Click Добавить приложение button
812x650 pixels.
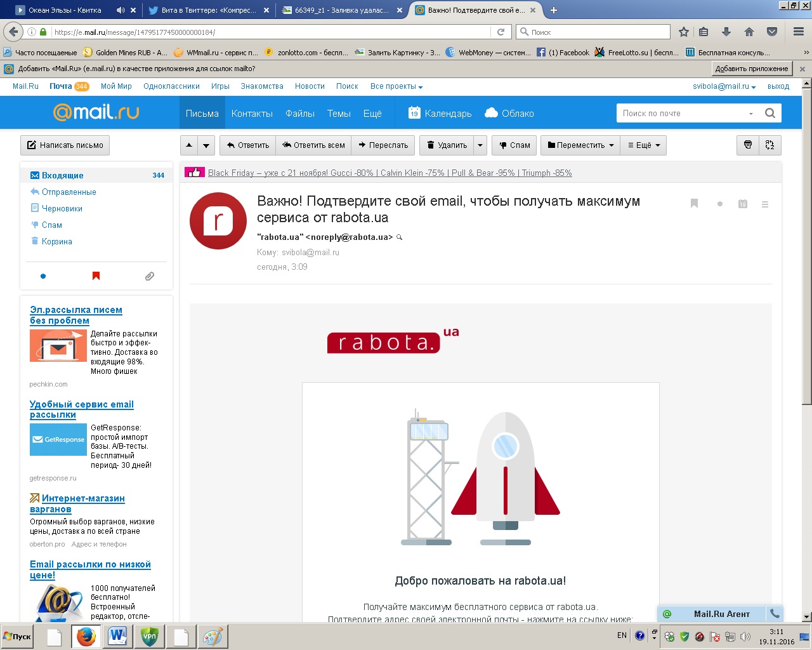[x=752, y=69]
